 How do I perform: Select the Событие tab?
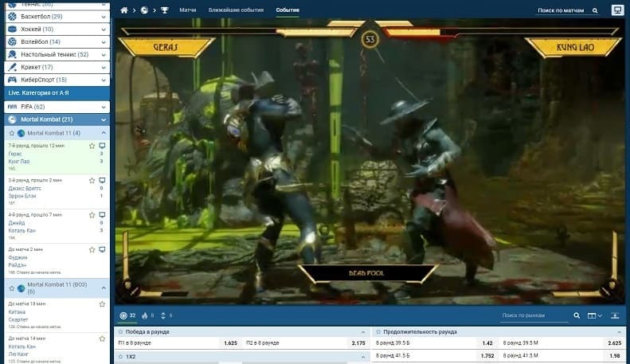(x=288, y=10)
